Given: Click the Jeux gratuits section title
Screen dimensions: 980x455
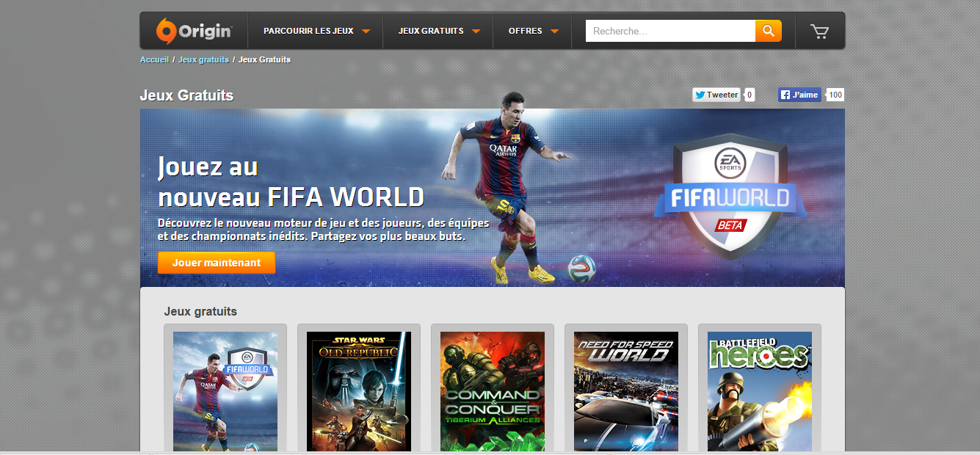Looking at the screenshot, I should click(200, 311).
